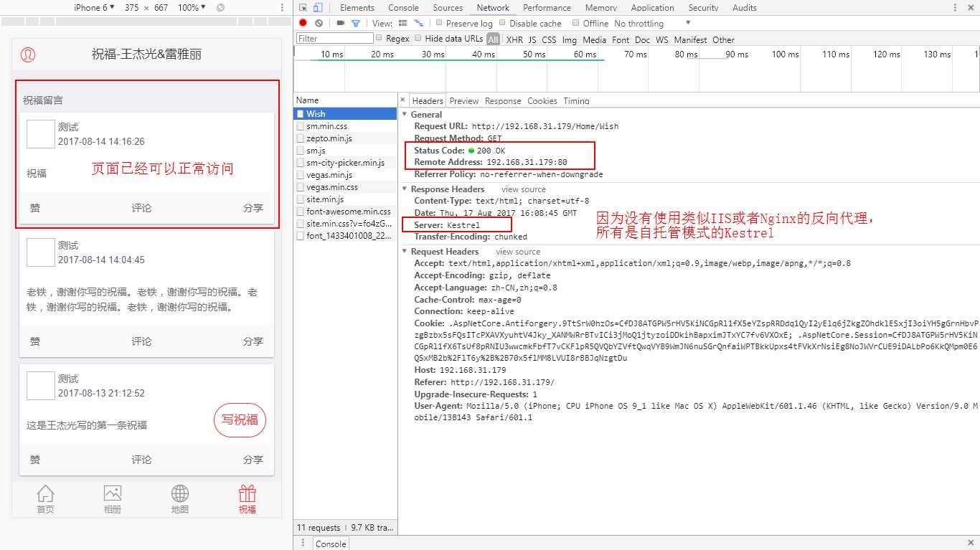Select the sm-city-picker.min.js request

[345, 163]
